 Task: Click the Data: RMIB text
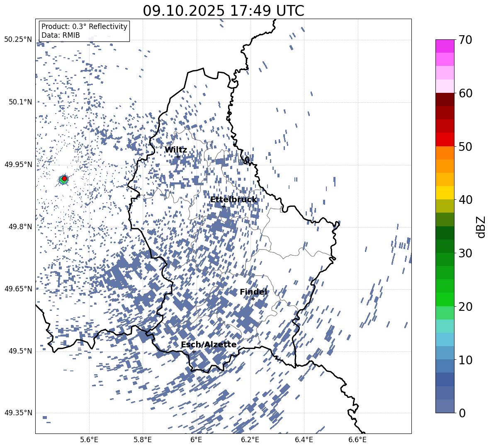point(61,35)
